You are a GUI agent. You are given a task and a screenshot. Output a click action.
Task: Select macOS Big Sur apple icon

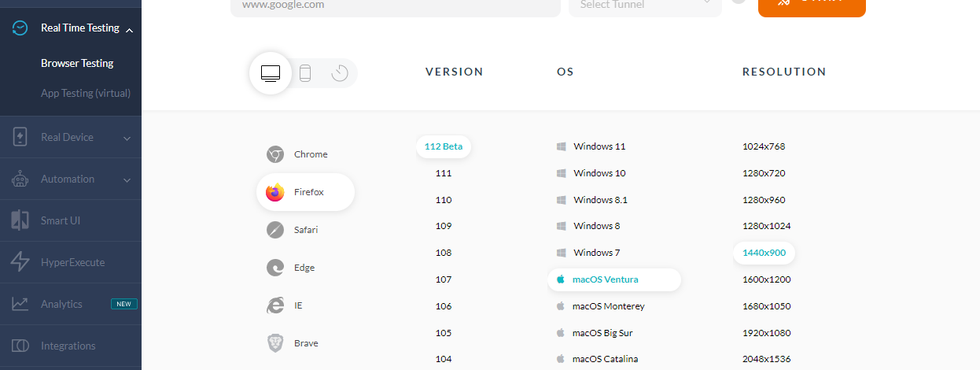click(x=561, y=332)
